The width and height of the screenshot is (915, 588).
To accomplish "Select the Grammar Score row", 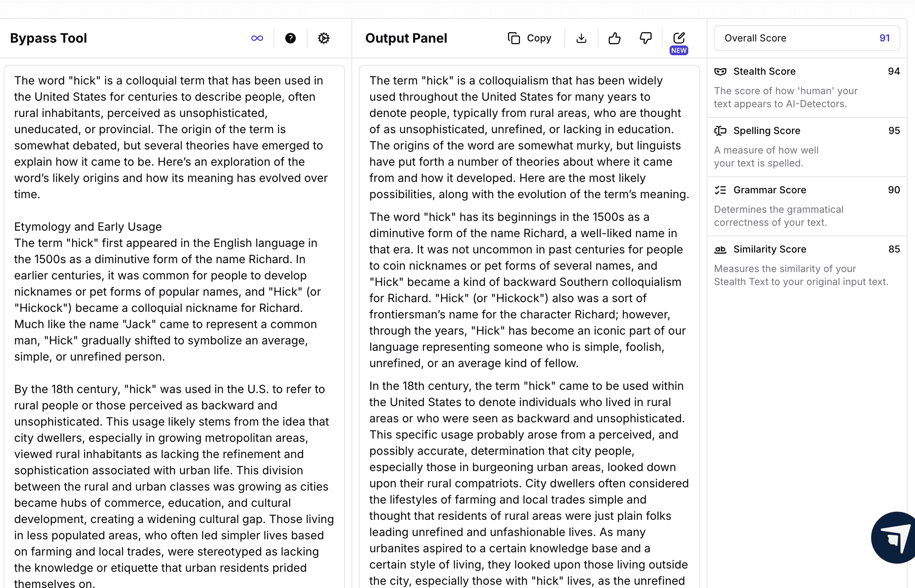I will point(807,206).
